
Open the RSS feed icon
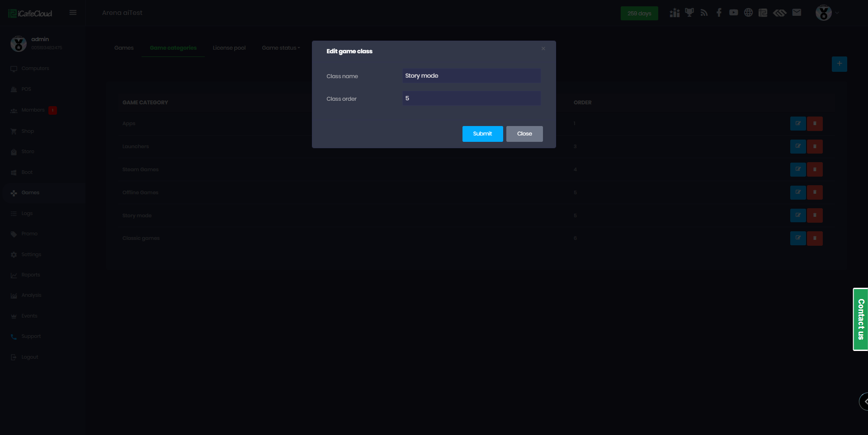pyautogui.click(x=704, y=13)
